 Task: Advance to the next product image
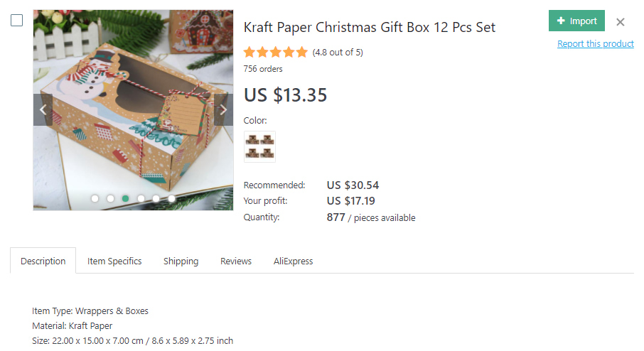[223, 110]
